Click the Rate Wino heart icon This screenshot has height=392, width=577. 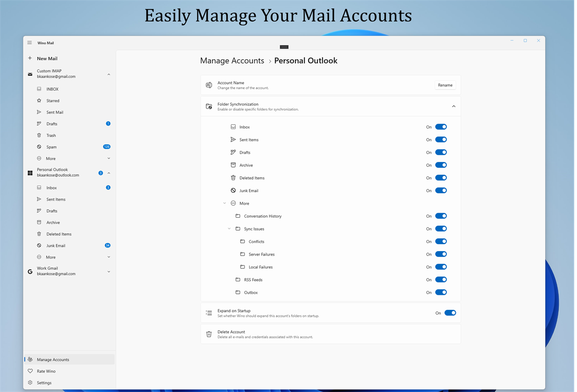(x=30, y=371)
